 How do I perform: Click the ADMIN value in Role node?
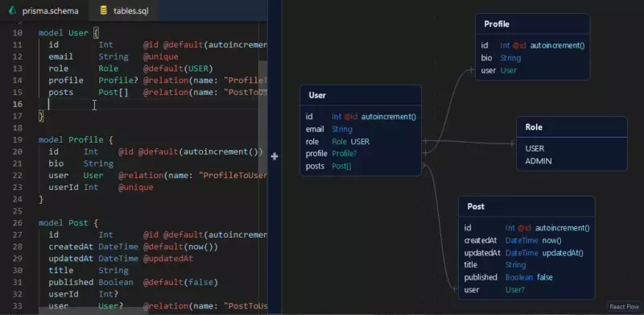[x=538, y=161]
